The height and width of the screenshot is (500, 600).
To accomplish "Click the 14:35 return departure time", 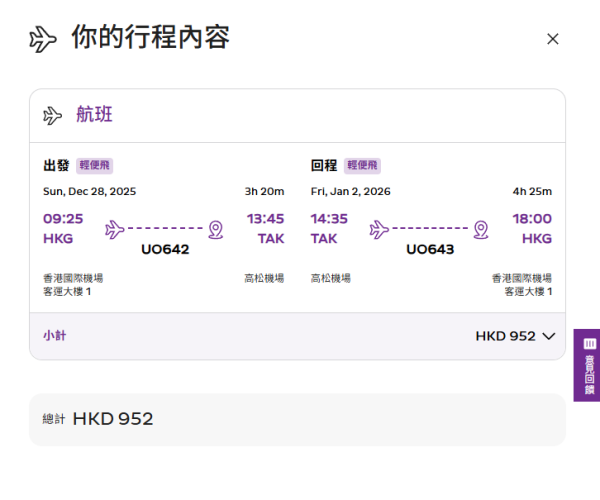I will coord(329,219).
